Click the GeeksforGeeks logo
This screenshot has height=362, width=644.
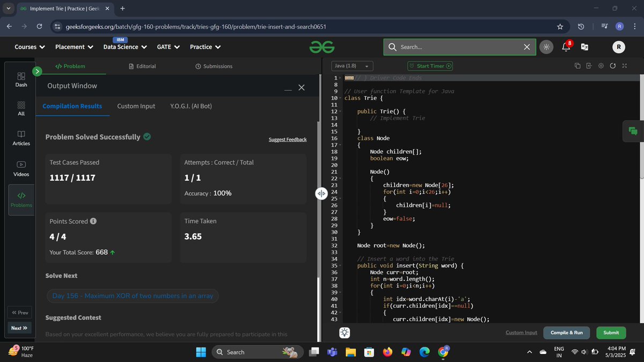click(x=321, y=47)
